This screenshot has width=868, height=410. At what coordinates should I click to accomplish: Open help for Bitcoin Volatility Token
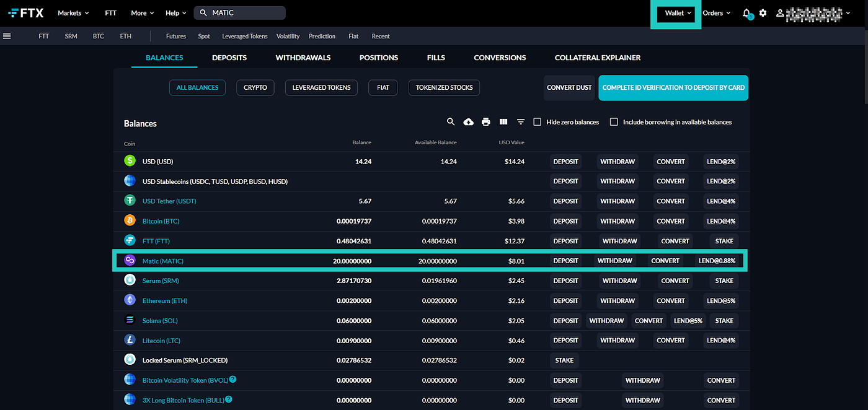coord(233,380)
